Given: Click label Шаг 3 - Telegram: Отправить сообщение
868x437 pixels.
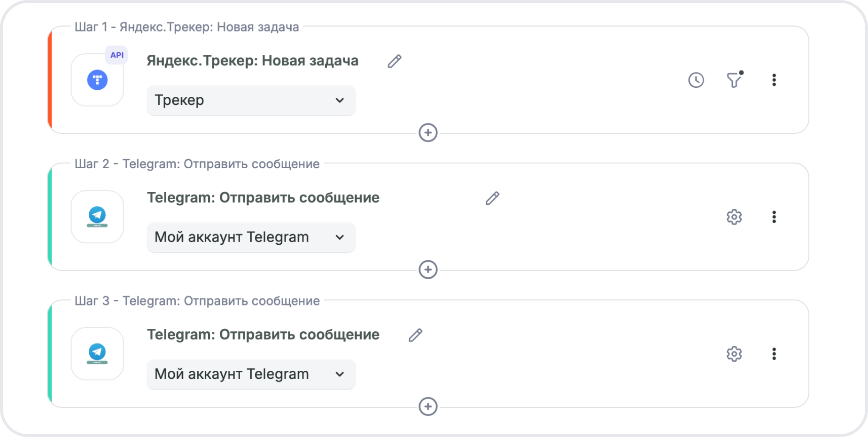Looking at the screenshot, I should point(197,301).
